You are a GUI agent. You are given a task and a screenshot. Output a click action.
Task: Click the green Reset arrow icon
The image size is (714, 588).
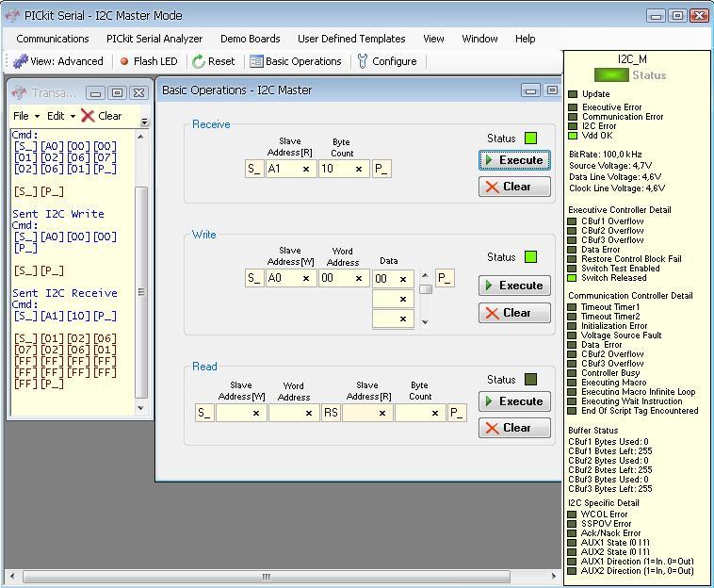[199, 61]
